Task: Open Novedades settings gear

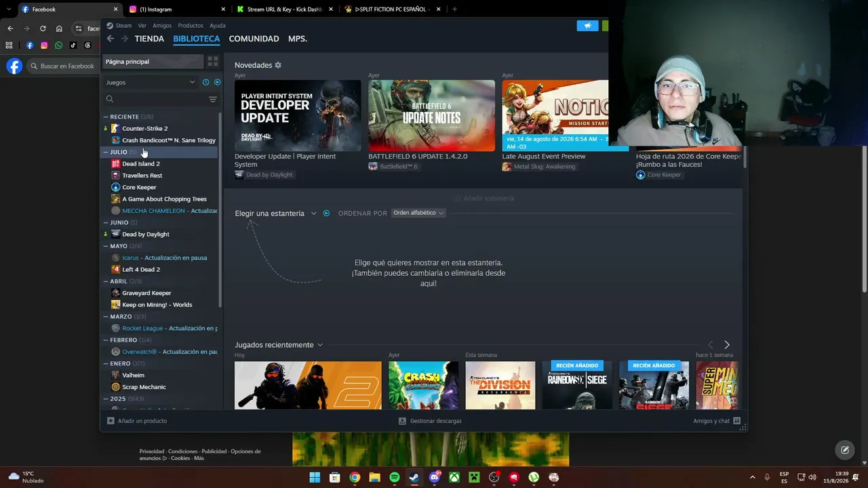Action: click(278, 65)
